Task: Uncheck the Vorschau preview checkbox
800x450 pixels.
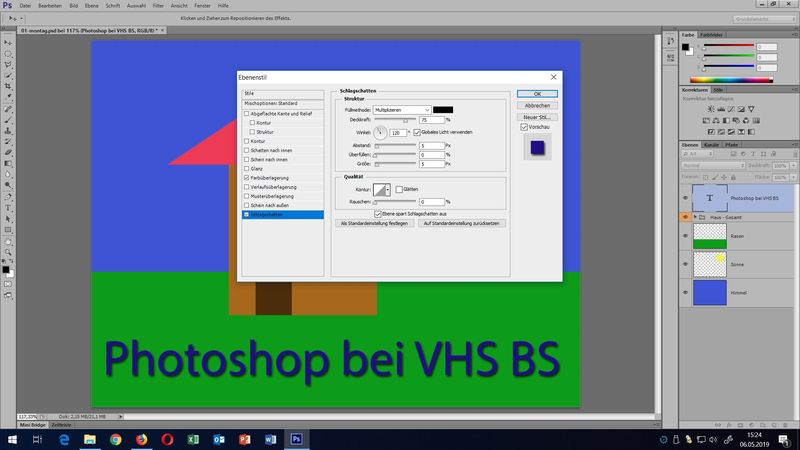Action: (x=524, y=127)
